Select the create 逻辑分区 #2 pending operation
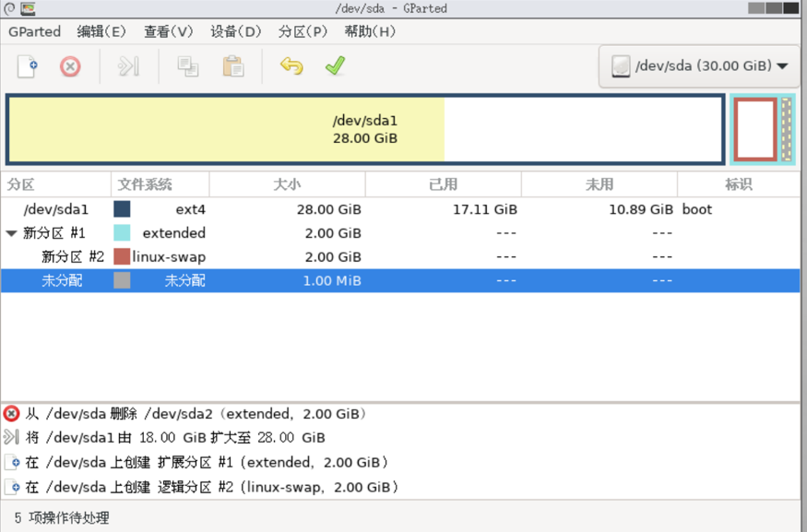Image resolution: width=807 pixels, height=532 pixels. pos(400,487)
